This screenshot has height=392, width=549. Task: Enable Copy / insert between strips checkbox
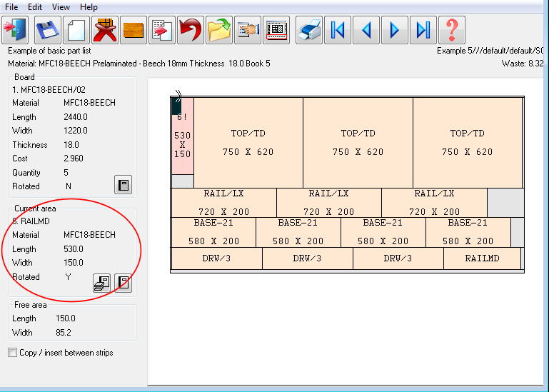click(13, 353)
